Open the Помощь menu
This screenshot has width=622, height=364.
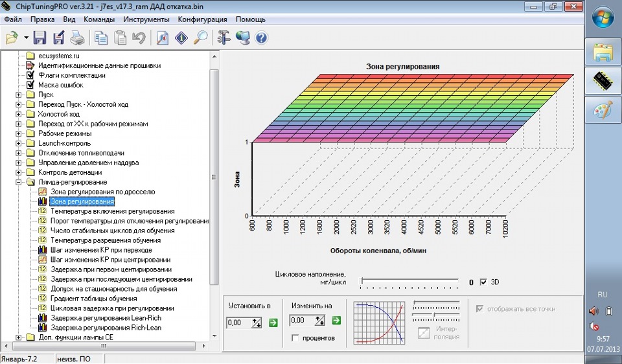pos(250,19)
